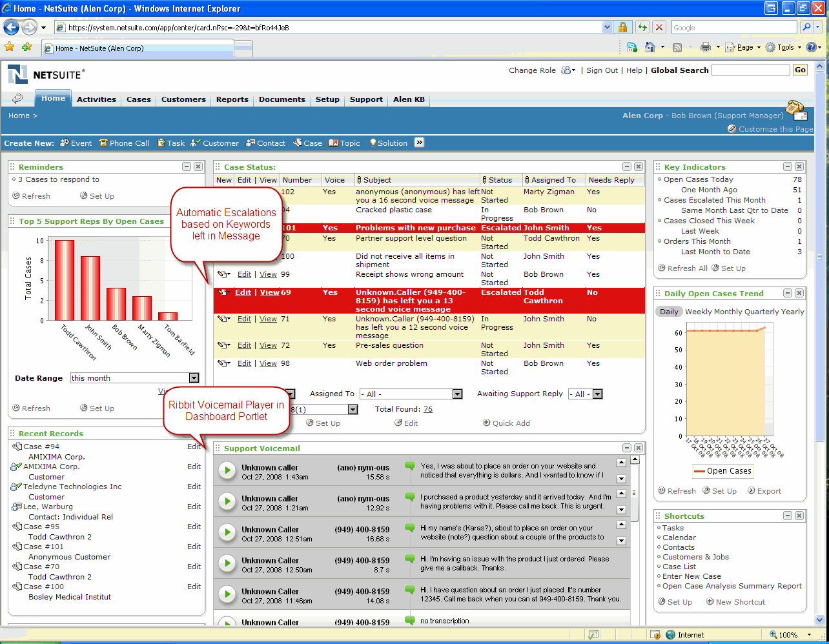Click the Customize this Page icon
829x644 pixels.
732,128
